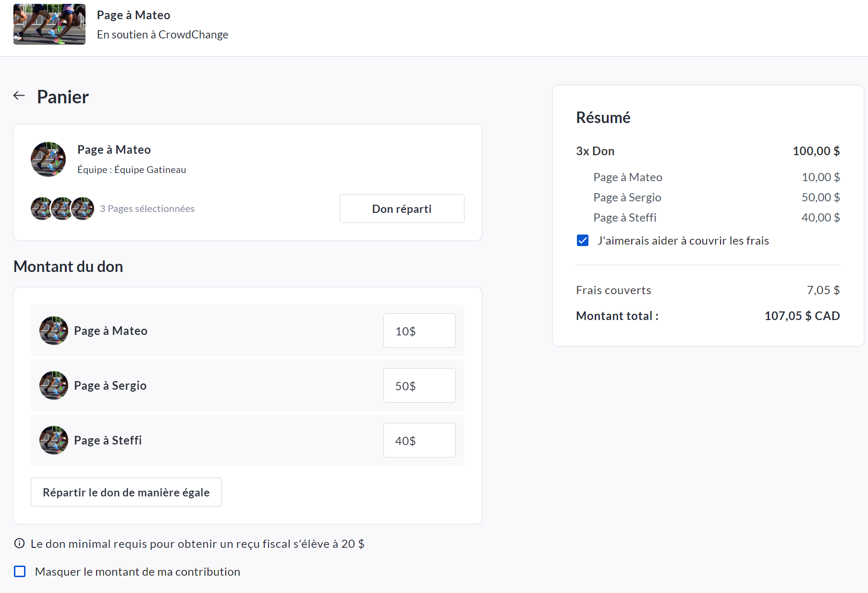The height and width of the screenshot is (593, 868).
Task: Click the third avatar of the selected pages group
Action: point(84,209)
